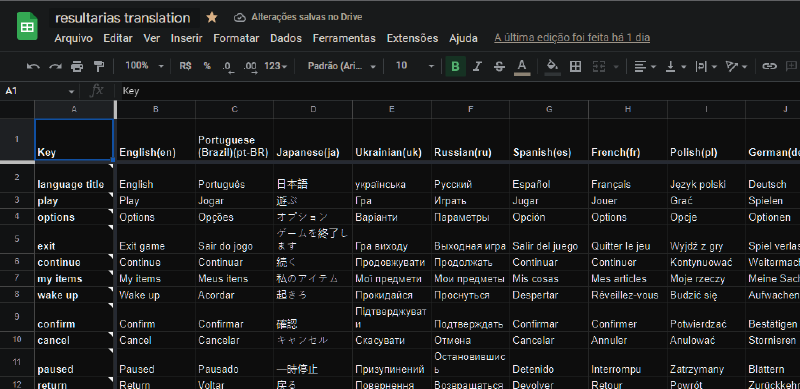Open the Editar menu
This screenshot has height=389, width=800.
coord(118,38)
